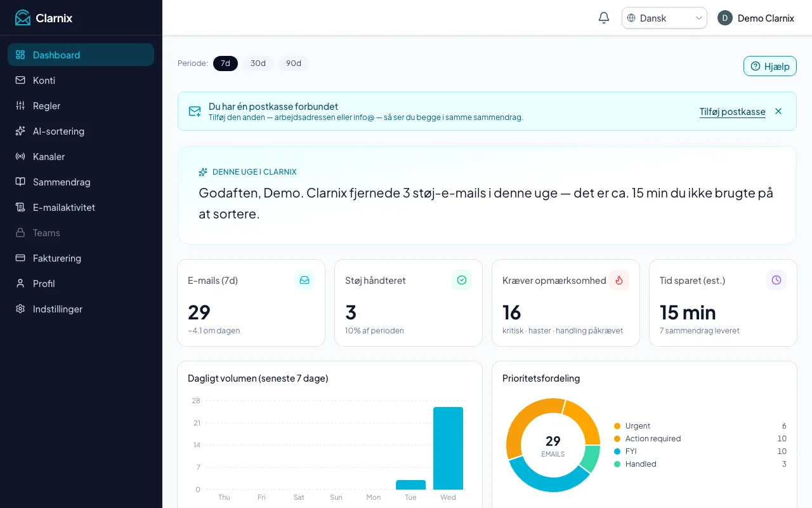Image resolution: width=812 pixels, height=508 pixels.
Task: Open E-mailaktivitet from the sidebar
Action: pos(81,207)
